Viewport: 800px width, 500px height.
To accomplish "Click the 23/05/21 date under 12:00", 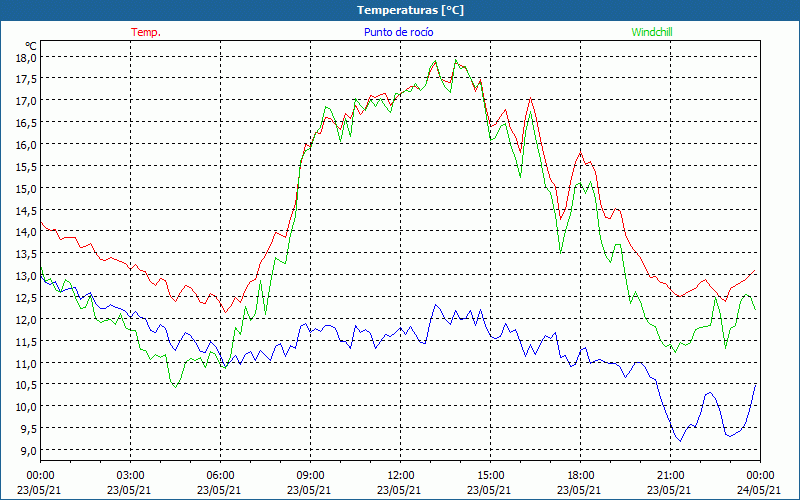I will click(x=399, y=490).
